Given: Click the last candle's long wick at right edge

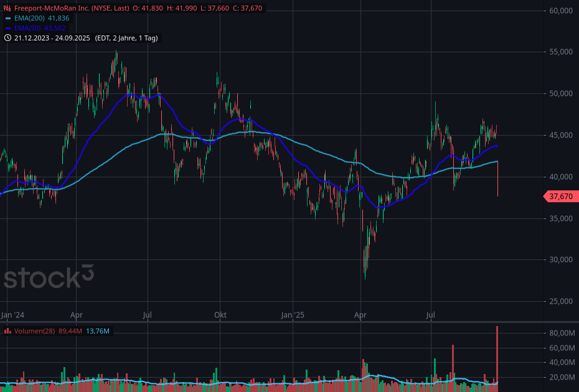Looking at the screenshot, I should 497,180.
